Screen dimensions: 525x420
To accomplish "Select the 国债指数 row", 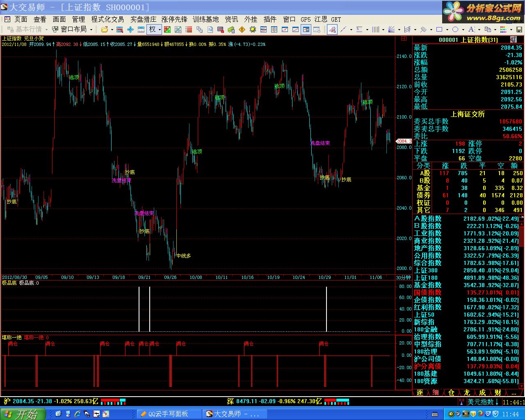I will tap(467, 292).
